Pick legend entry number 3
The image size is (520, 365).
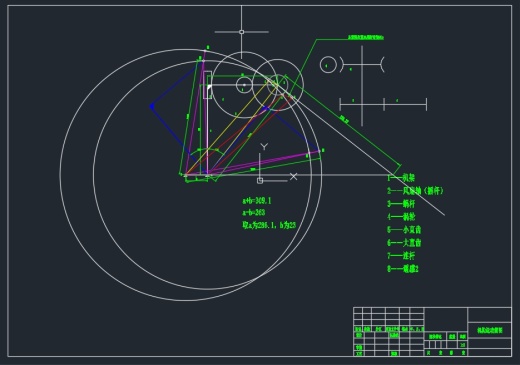401,203
